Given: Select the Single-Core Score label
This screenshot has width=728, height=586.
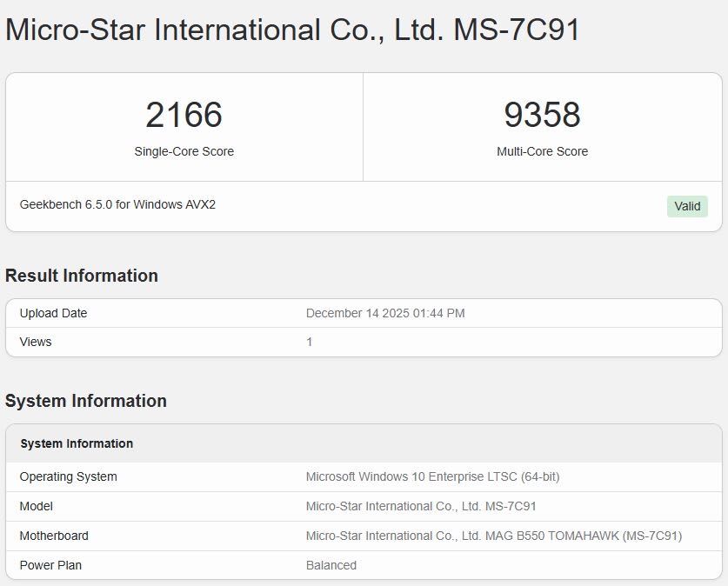Looking at the screenshot, I should [184, 151].
